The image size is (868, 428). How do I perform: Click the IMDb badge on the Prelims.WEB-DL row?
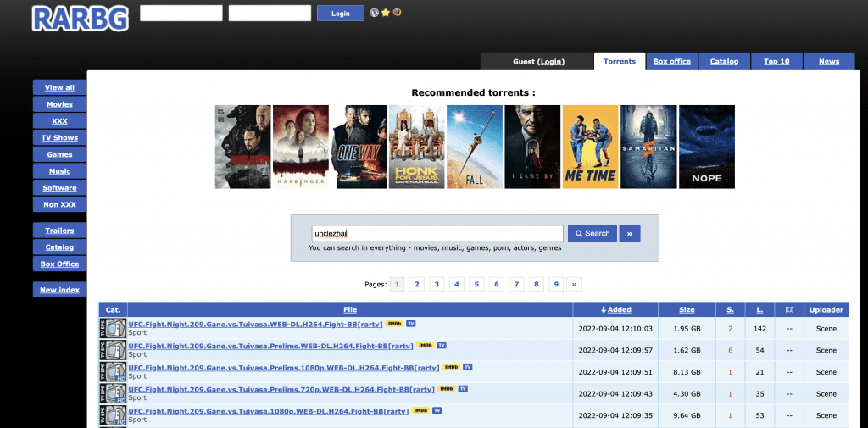[426, 345]
